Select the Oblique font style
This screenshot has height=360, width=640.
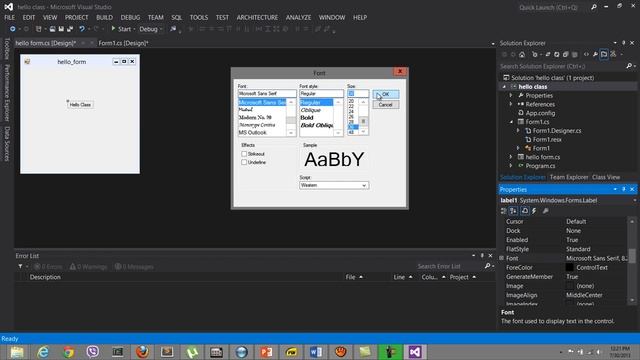[x=311, y=110]
